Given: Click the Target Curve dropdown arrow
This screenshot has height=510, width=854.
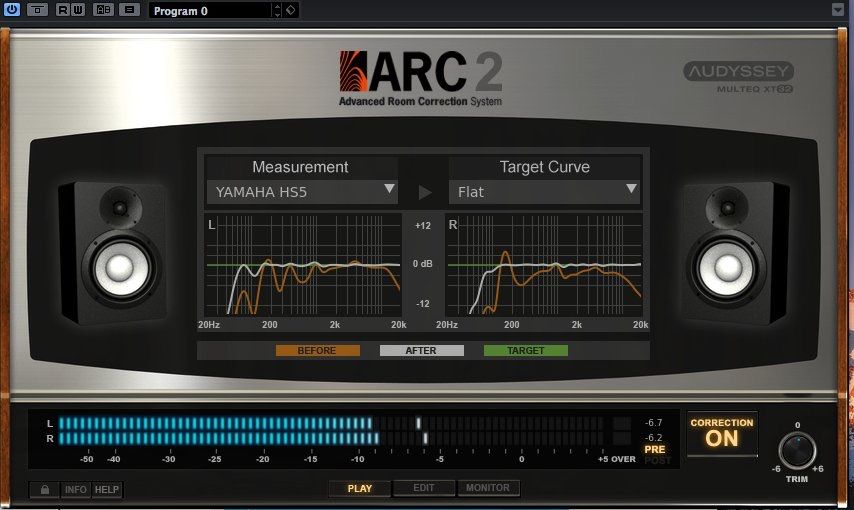Looking at the screenshot, I should coord(631,189).
